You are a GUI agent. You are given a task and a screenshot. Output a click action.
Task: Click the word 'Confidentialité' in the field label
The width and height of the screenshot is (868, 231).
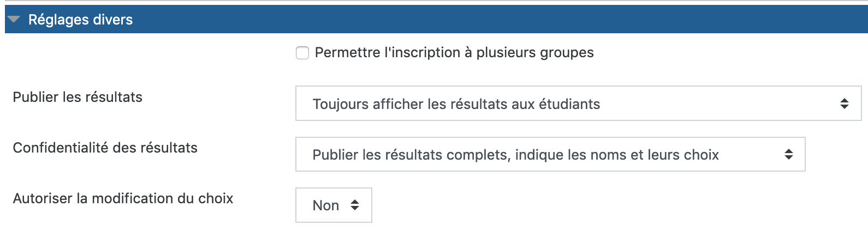[x=61, y=148]
